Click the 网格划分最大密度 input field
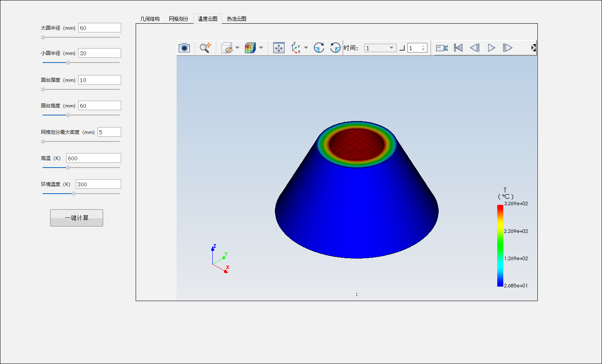 click(x=109, y=132)
